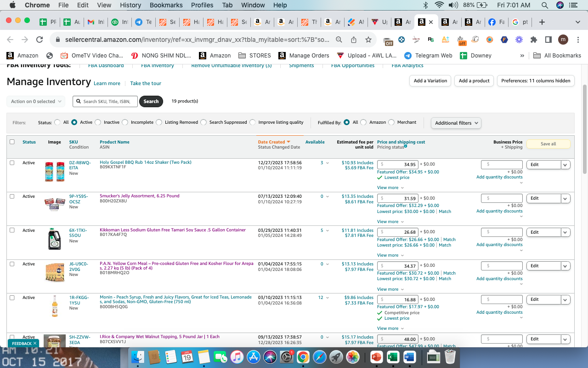The width and height of the screenshot is (588, 368).
Task: Open the Chrome profile avatar 'm'
Action: tap(563, 40)
